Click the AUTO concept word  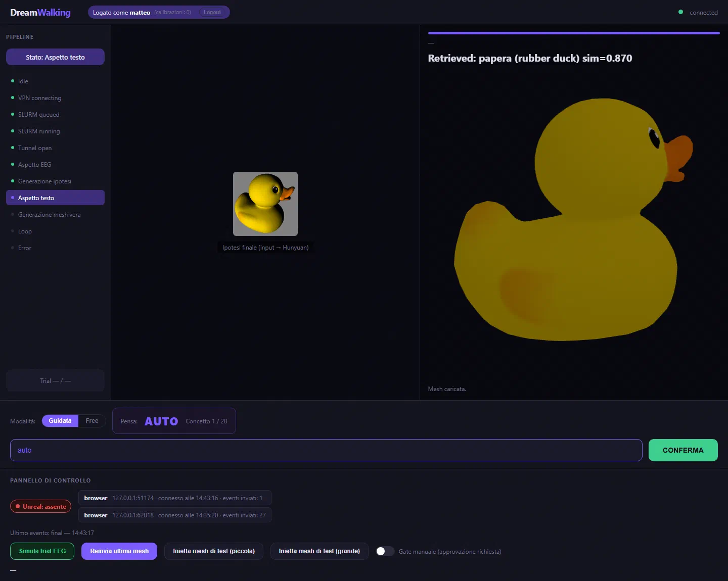[161, 421]
